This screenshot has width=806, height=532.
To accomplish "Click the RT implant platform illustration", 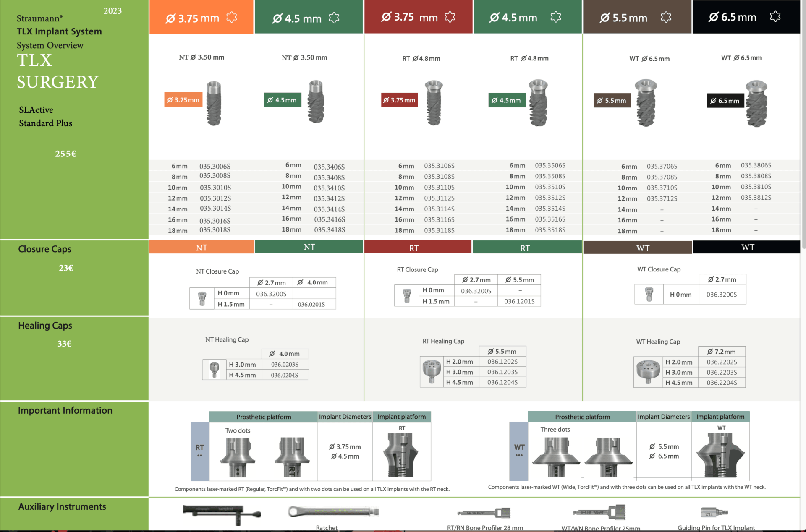I will tap(401, 455).
